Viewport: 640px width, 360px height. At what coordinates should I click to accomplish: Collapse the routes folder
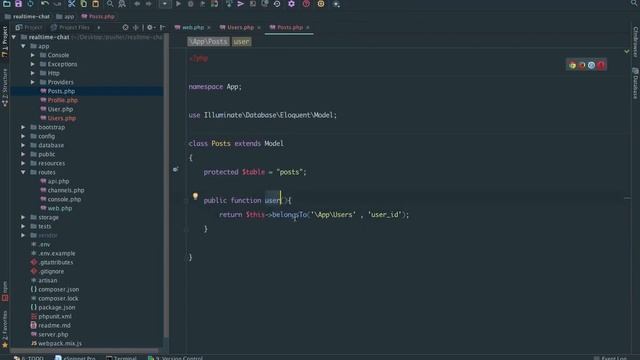pos(23,172)
